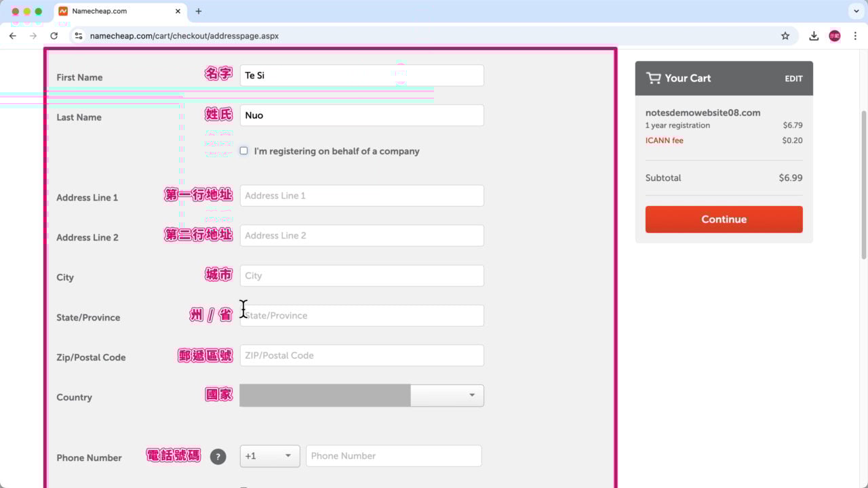
Task: Close the Namecheap.com tab
Action: click(x=178, y=12)
